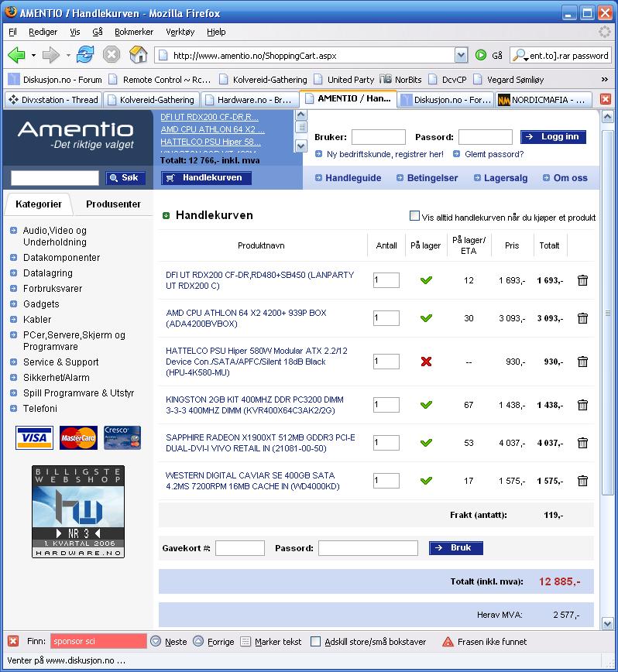Click the login Passord field

click(x=485, y=137)
